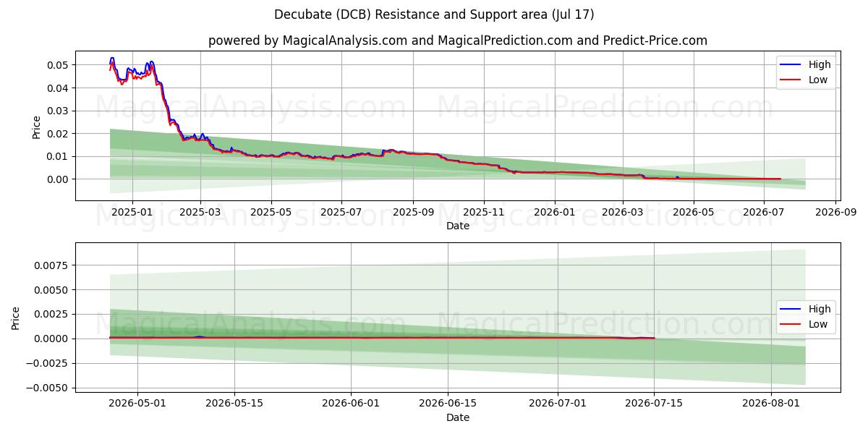The image size is (868, 434).
Task: Click the '0.05' y-axis tick label
Action: 58,65
